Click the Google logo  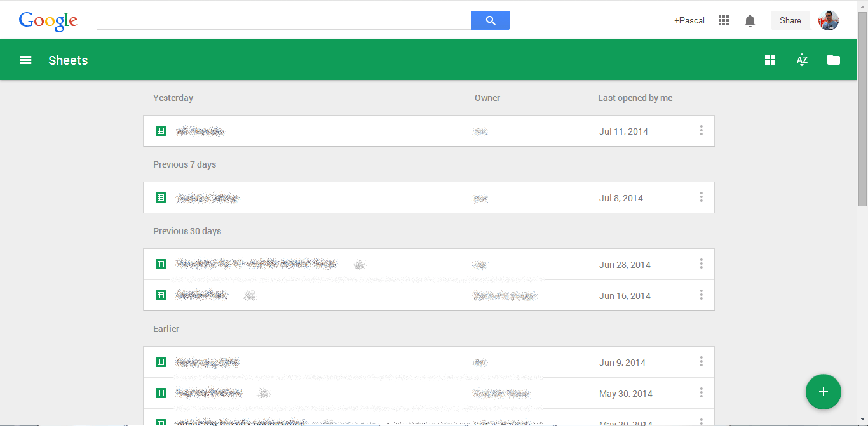pyautogui.click(x=48, y=21)
